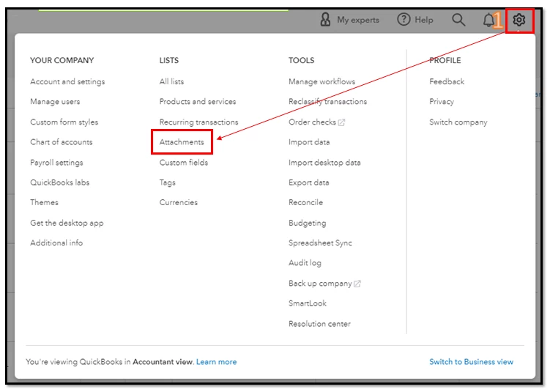Open Tags in Lists
The height and width of the screenshot is (392, 550).
tap(167, 183)
